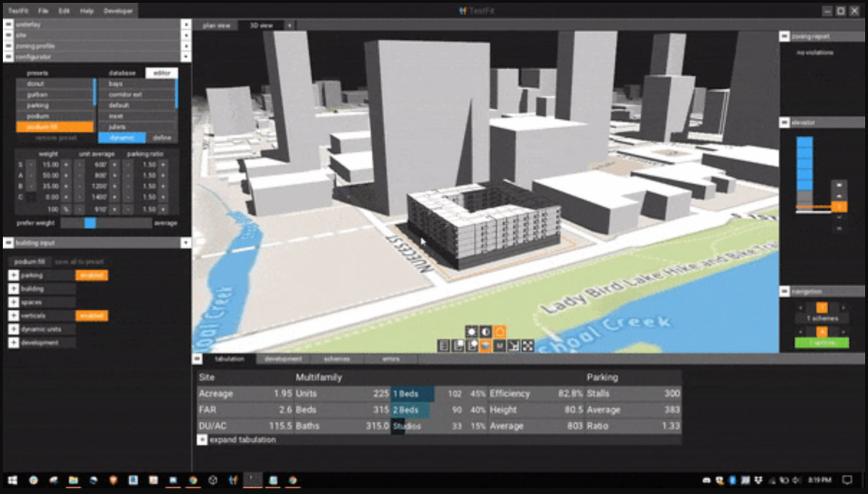
Task: Select the podium fill preset
Action: (54, 126)
